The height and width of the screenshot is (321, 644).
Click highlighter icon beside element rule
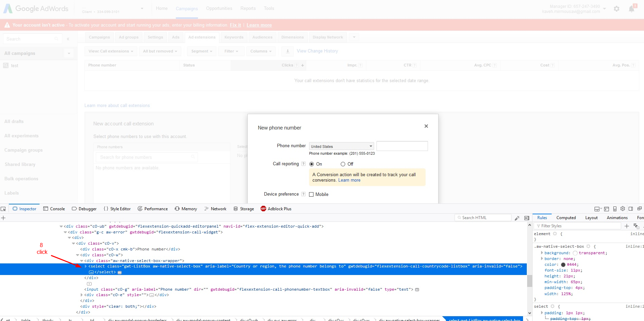[x=555, y=233]
